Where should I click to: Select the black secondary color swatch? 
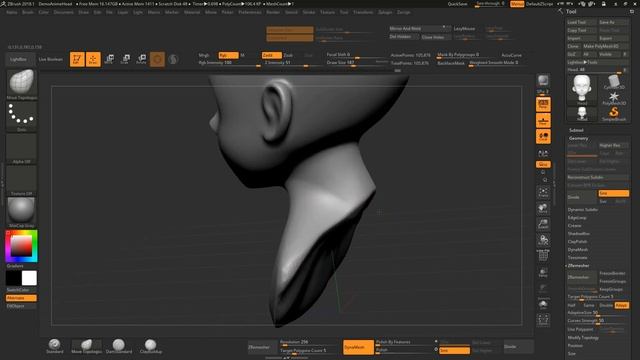(x=13, y=278)
